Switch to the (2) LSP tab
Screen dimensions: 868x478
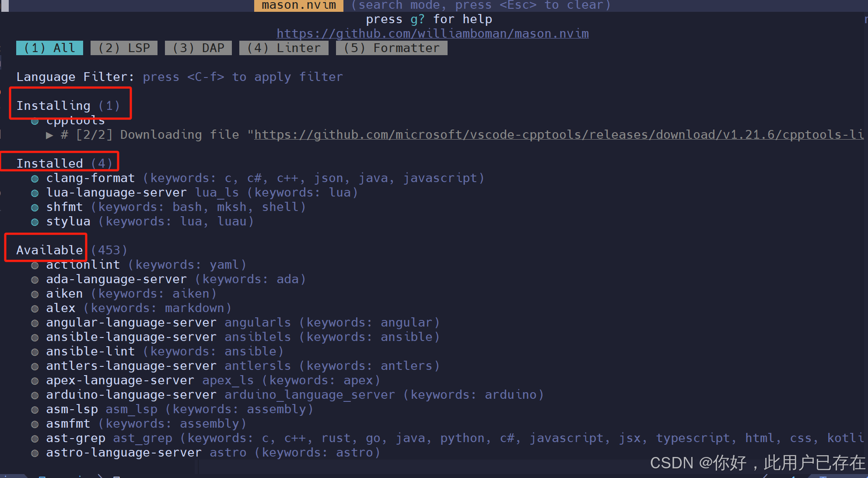pos(124,48)
